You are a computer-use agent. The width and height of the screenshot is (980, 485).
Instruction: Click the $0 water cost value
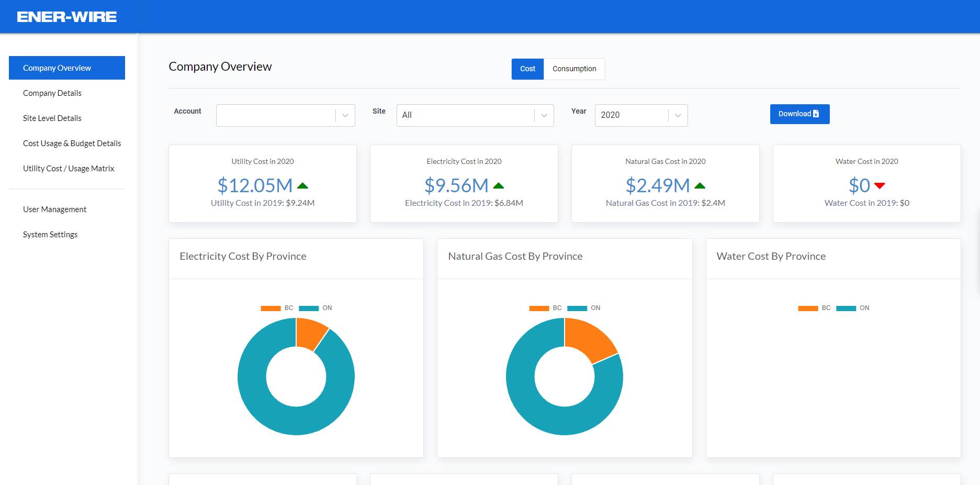pyautogui.click(x=860, y=185)
